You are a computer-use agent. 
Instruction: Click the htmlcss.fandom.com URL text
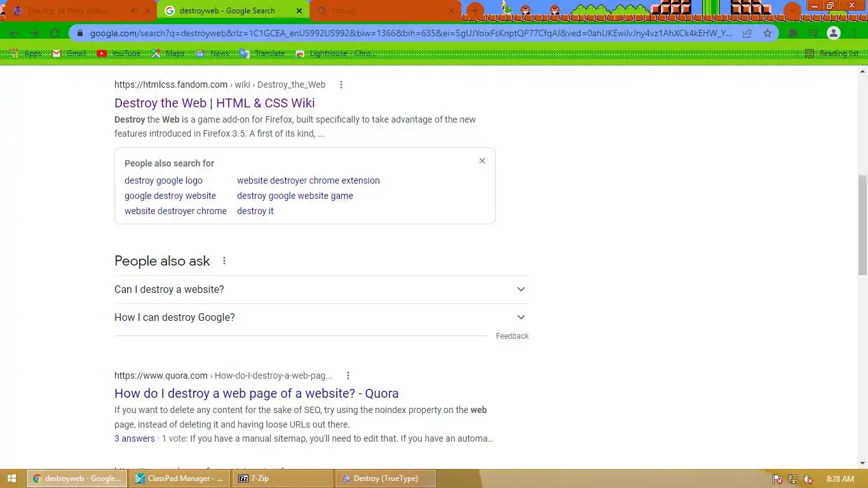coord(171,85)
